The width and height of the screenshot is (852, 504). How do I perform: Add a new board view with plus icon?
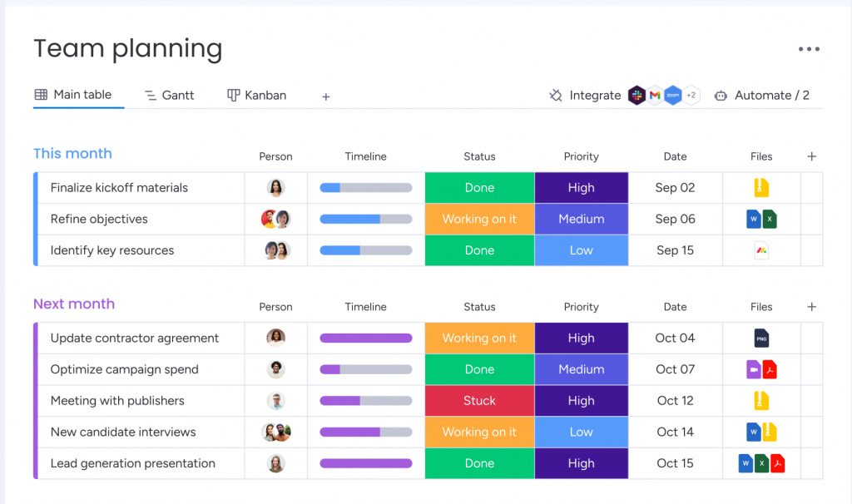tap(326, 96)
